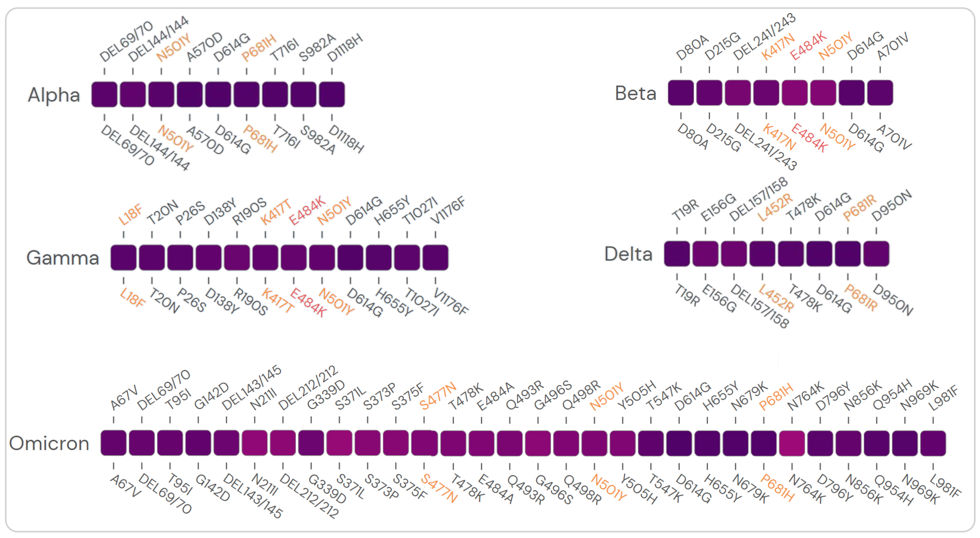Select the Delta L452R mutation square
This screenshot has width=980, height=538.
[762, 254]
